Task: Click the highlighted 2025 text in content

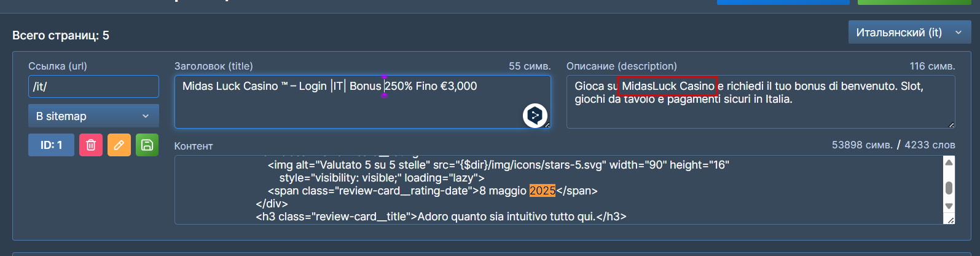Action: pos(542,191)
